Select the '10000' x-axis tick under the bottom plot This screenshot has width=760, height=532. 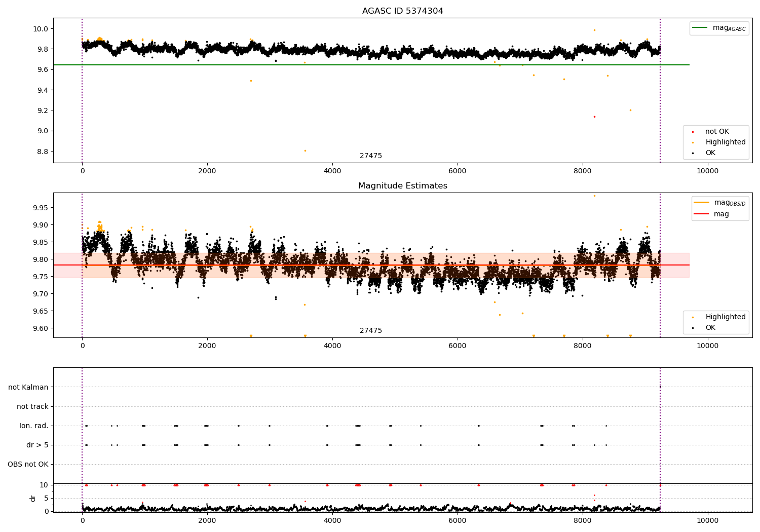[x=708, y=521]
